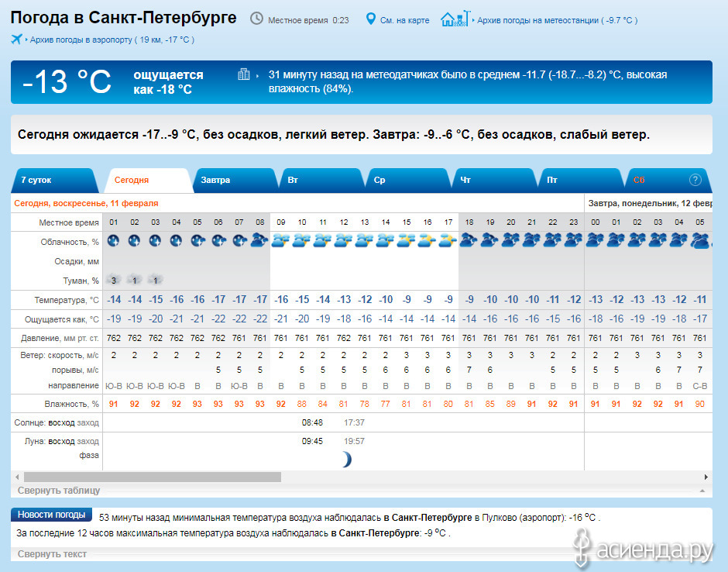This screenshot has width=728, height=572.
Task: Click the Погода в Санкт-Петербурге heading
Action: pyautogui.click(x=123, y=18)
